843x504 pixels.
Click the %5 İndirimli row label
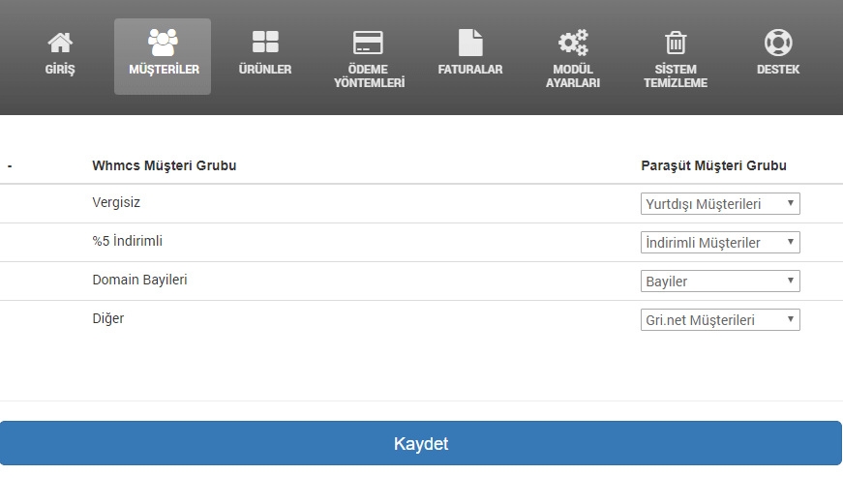[127, 241]
